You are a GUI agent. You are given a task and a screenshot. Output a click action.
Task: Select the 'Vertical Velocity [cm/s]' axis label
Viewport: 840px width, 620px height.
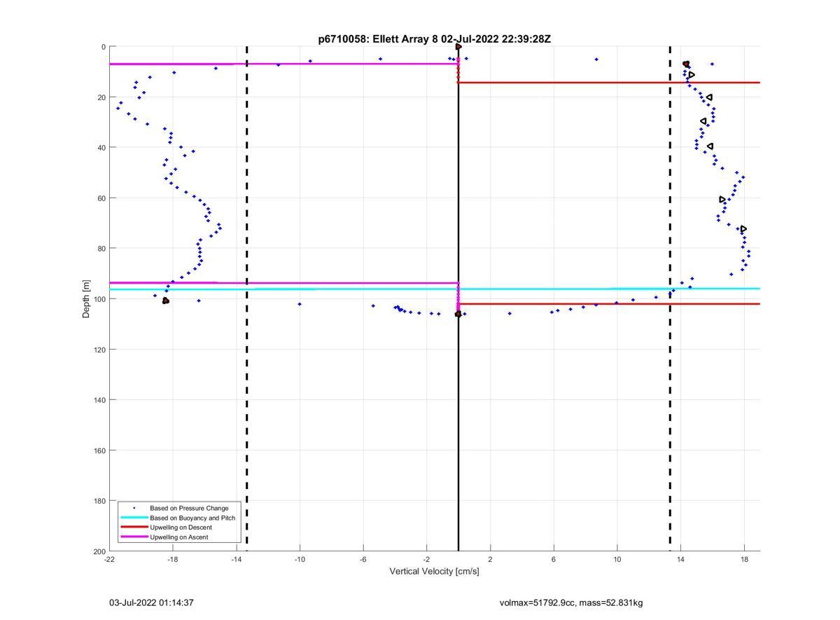click(x=434, y=572)
